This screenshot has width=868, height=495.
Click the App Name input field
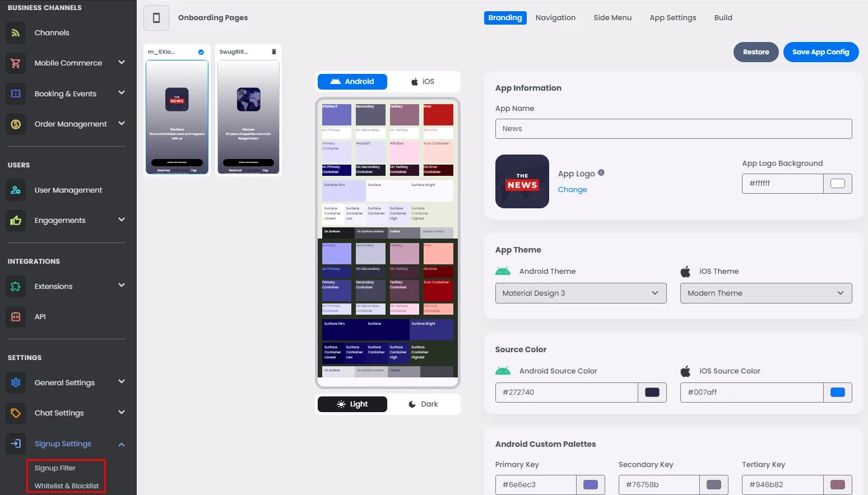673,129
